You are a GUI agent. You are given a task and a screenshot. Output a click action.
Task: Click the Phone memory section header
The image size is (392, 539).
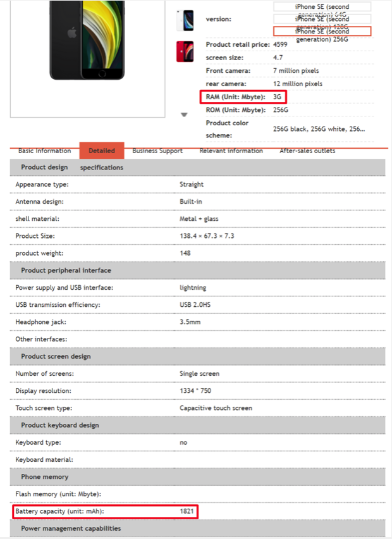point(44,476)
